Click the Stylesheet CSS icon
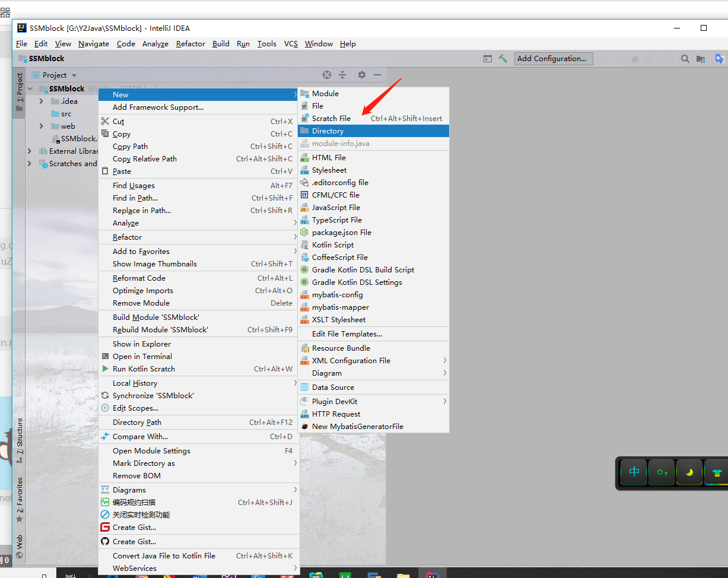The height and width of the screenshot is (578, 728). pyautogui.click(x=305, y=170)
